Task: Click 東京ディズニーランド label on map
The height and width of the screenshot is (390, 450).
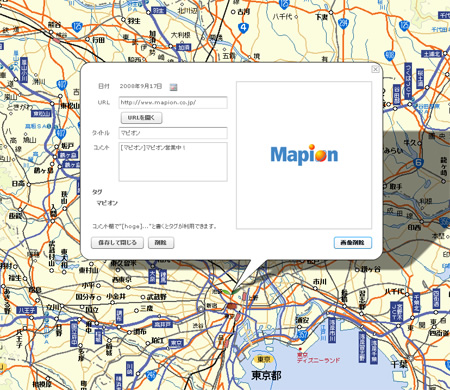Action: click(x=318, y=358)
